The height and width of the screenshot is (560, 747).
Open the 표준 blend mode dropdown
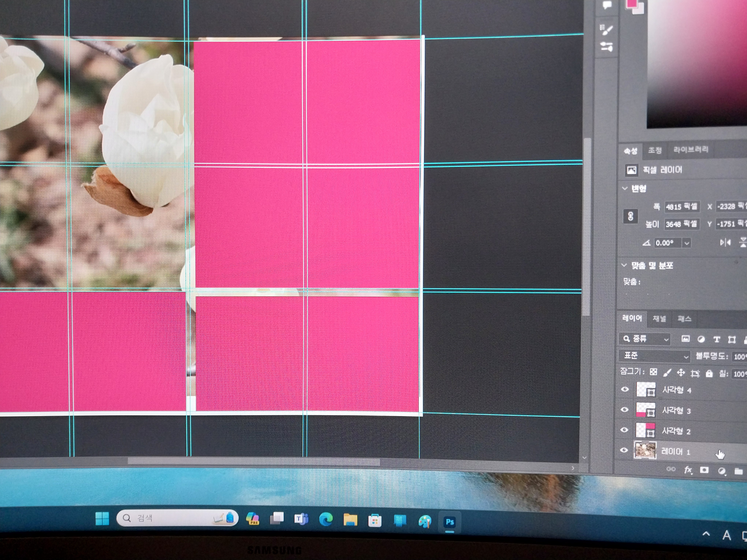coord(655,356)
